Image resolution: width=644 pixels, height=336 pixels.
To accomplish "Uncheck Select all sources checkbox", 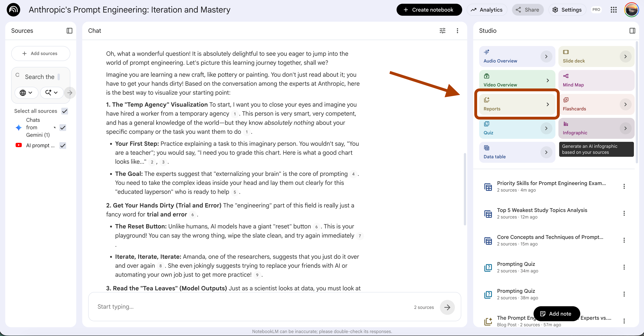I will (65, 111).
